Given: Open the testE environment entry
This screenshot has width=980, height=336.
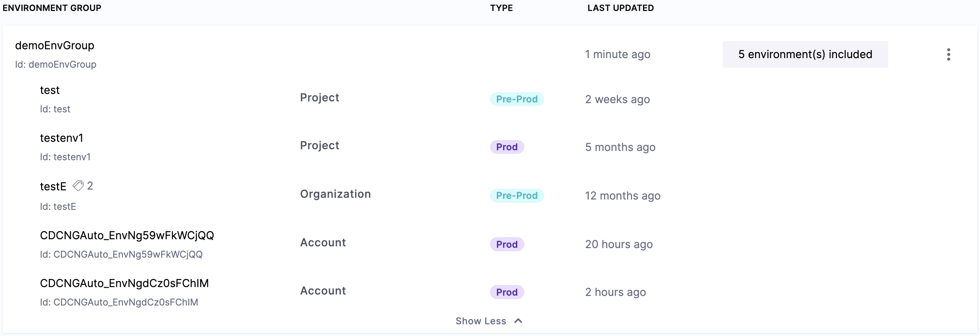Looking at the screenshot, I should [x=53, y=186].
